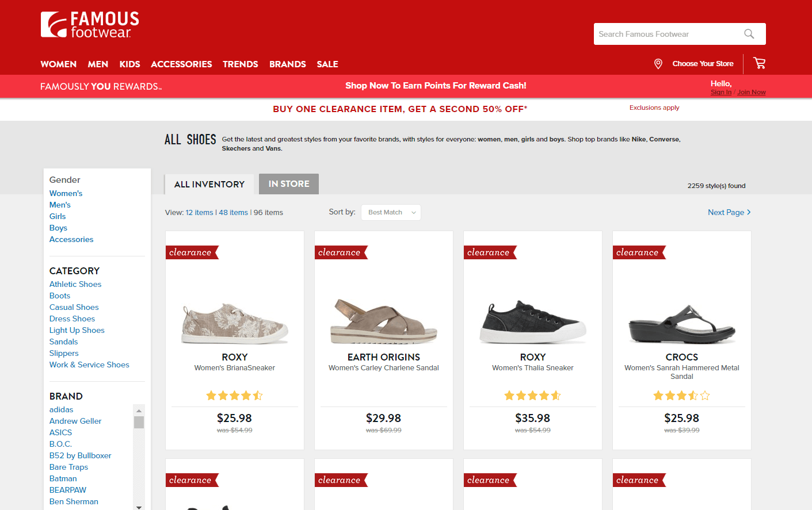This screenshot has width=812, height=510.
Task: Click the Famous Footwear logo
Action: [x=90, y=25]
